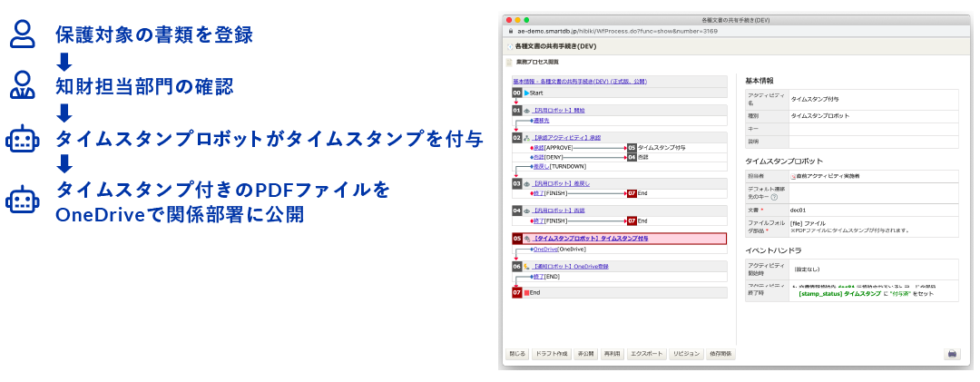
Task: Click the 承認 link next to [APPROVE]
Action: 538,148
